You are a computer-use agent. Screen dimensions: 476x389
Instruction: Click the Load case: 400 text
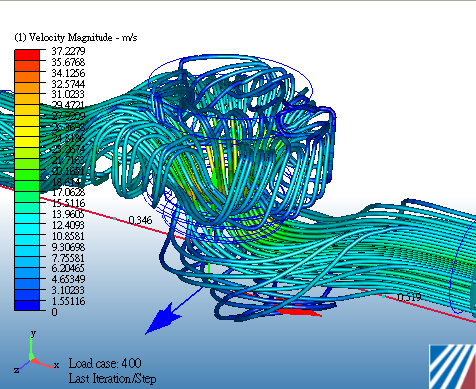(x=105, y=363)
